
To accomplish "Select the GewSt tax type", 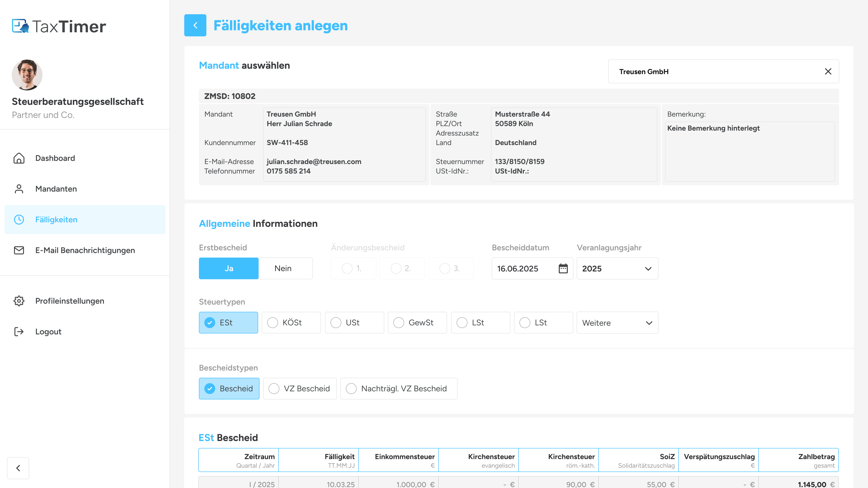I will [x=417, y=323].
